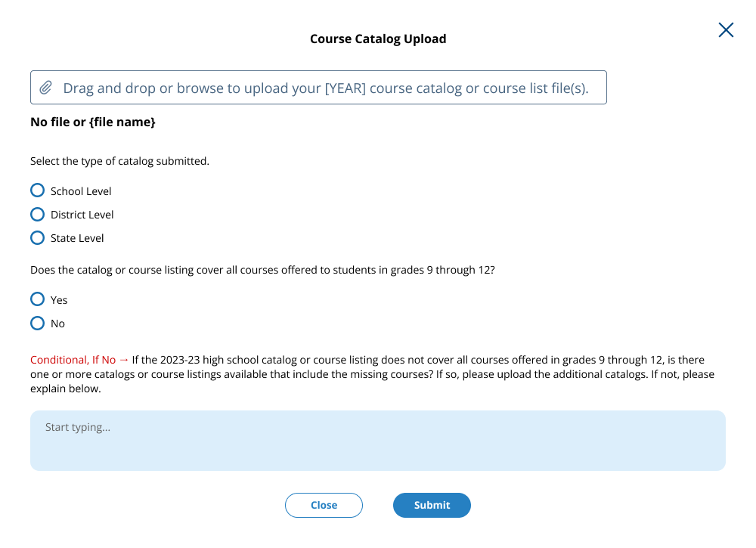Select the Yes radio button
The image size is (756, 548).
pos(37,299)
